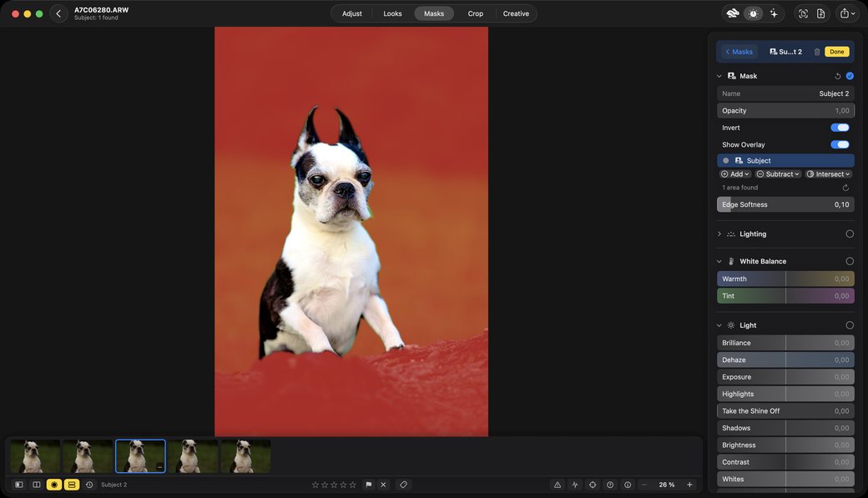
Task: Click the history clock icon beside Subject 2
Action: click(89, 485)
